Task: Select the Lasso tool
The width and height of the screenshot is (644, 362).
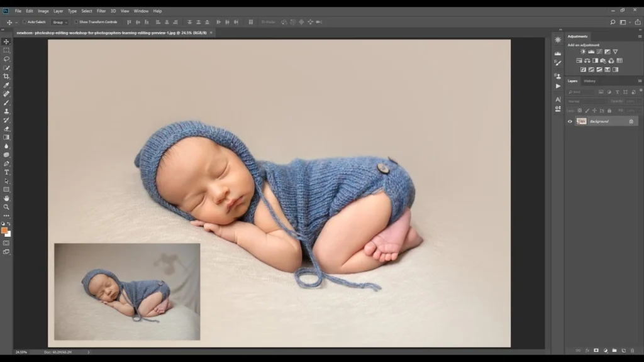Action: point(6,59)
